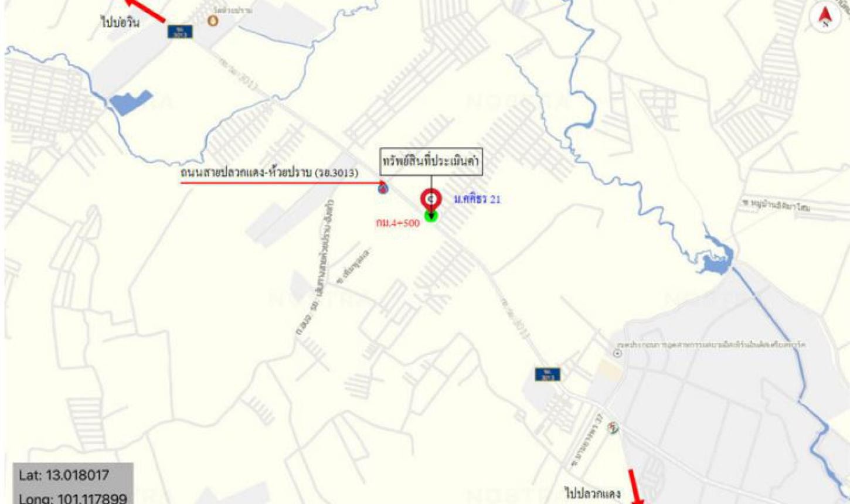Screen dimensions: 850x504
Task: Click the blue-red marker at red line end
Action: click(x=383, y=188)
